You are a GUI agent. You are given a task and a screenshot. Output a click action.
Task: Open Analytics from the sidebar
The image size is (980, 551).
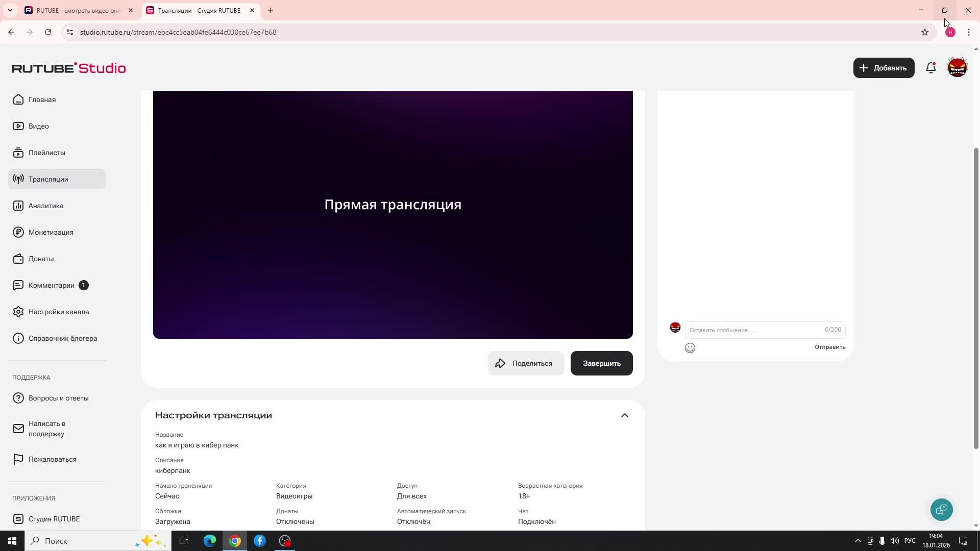tap(46, 206)
